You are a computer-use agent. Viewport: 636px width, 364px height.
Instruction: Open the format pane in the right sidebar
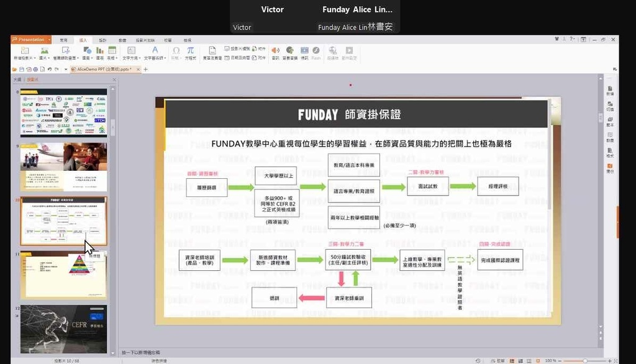[610, 153]
